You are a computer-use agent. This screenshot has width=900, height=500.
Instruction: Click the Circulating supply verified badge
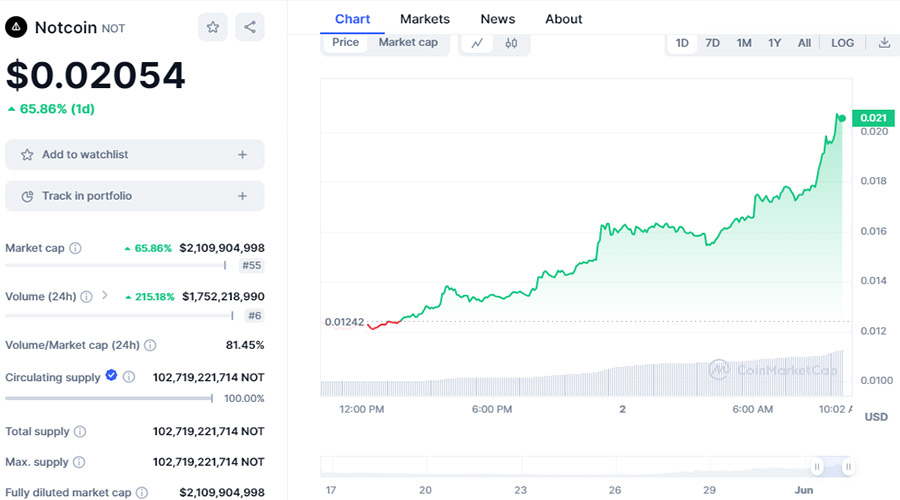(x=112, y=377)
